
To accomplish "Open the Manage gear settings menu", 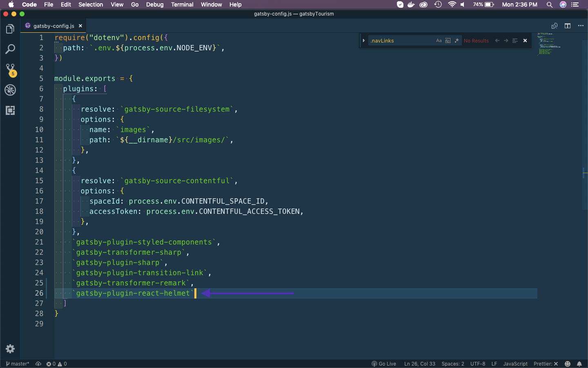I will (10, 349).
